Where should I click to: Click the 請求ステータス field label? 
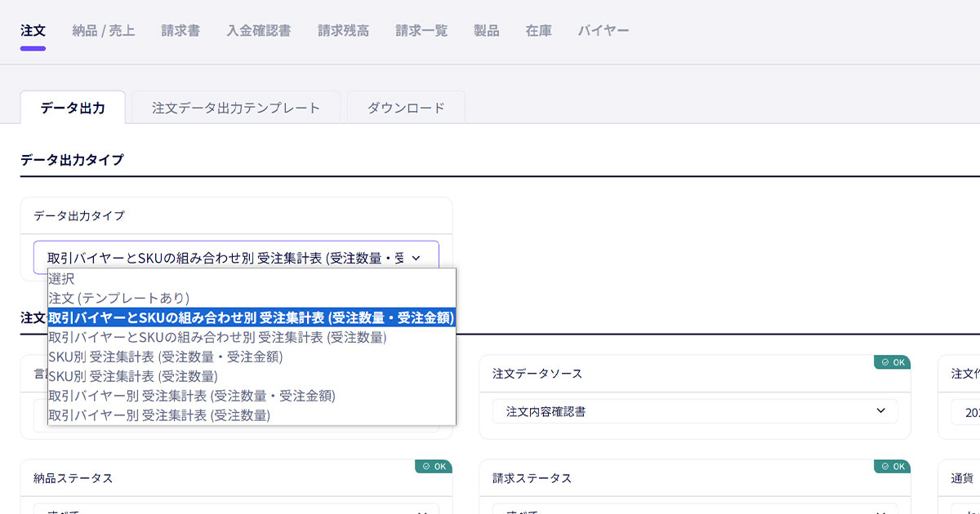[x=532, y=478]
